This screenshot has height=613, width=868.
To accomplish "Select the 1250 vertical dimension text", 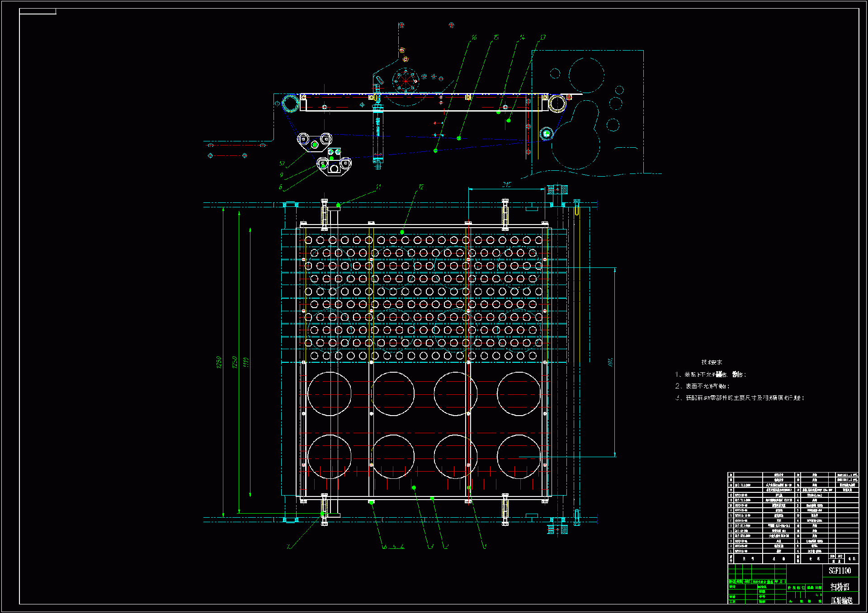I will [219, 362].
